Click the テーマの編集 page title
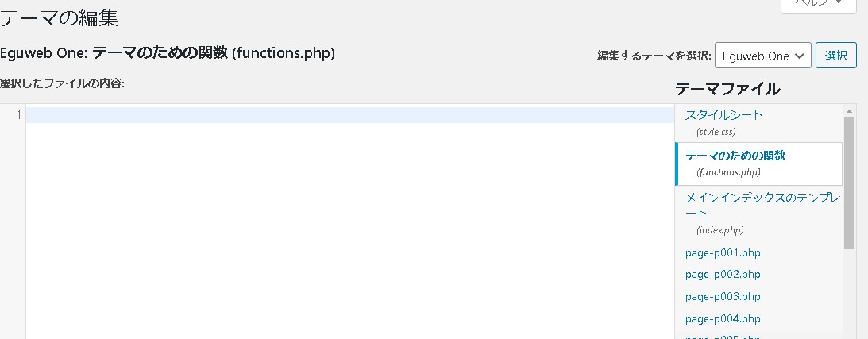Image resolution: width=868 pixels, height=339 pixels. pyautogui.click(x=60, y=17)
